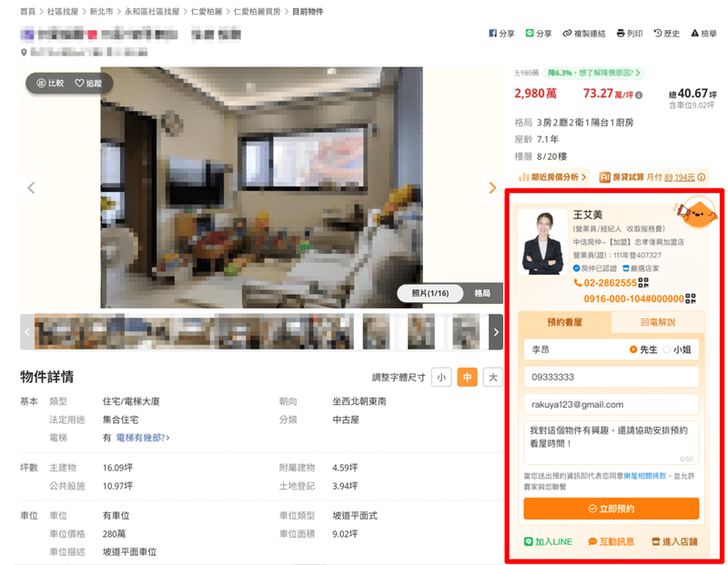The width and height of the screenshot is (728, 565).
Task: Advance thumbnail strip right
Action: [496, 332]
